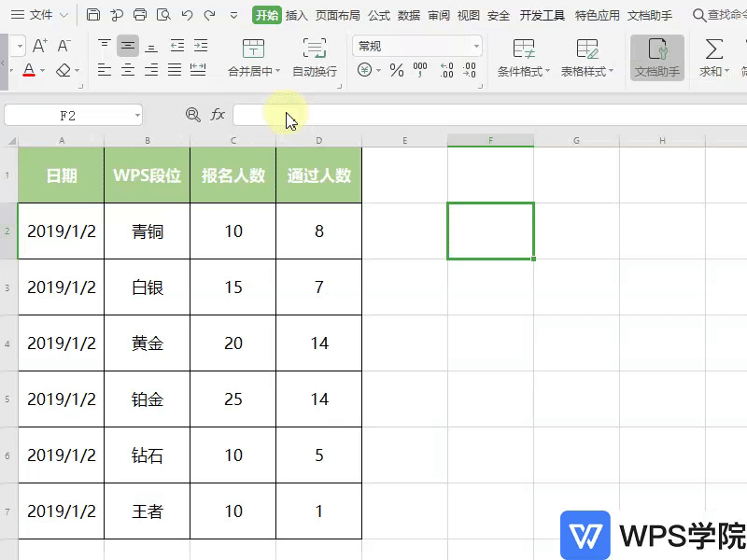This screenshot has width=747, height=560.
Task: Toggle 自动换行 wrap text
Action: [x=315, y=58]
